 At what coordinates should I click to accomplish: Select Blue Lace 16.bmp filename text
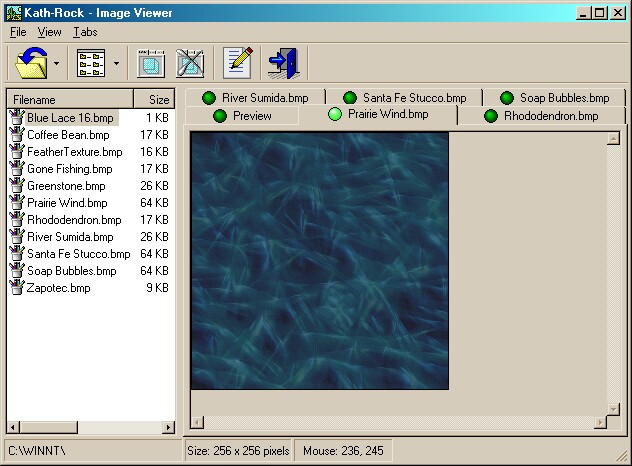[x=70, y=118]
